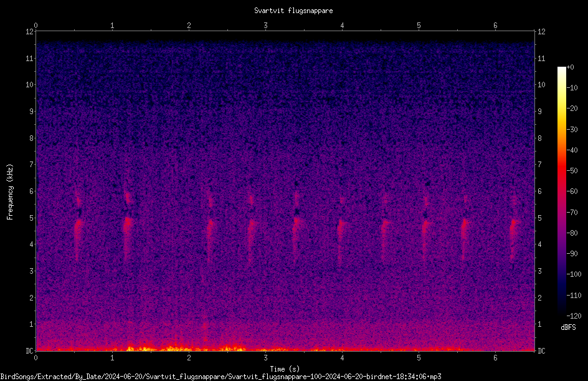
Task: Click the Time (s) axis label
Action: click(285, 369)
